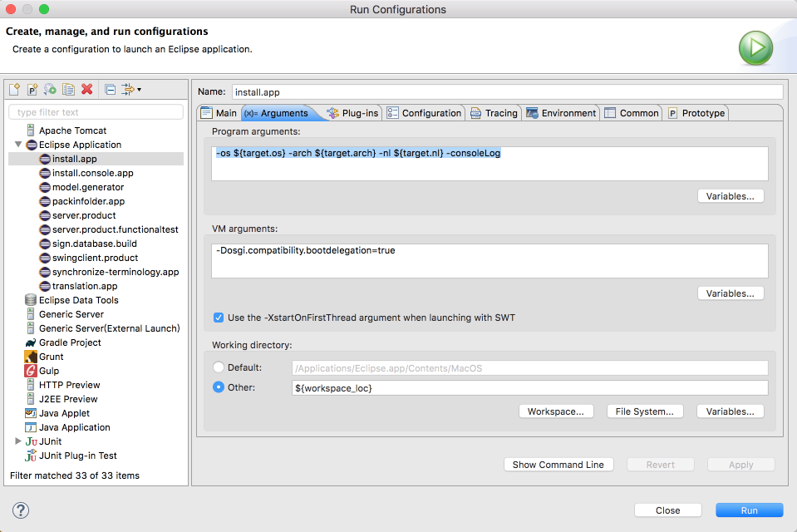
Task: Click the Gradle Project elephant icon
Action: [31, 342]
